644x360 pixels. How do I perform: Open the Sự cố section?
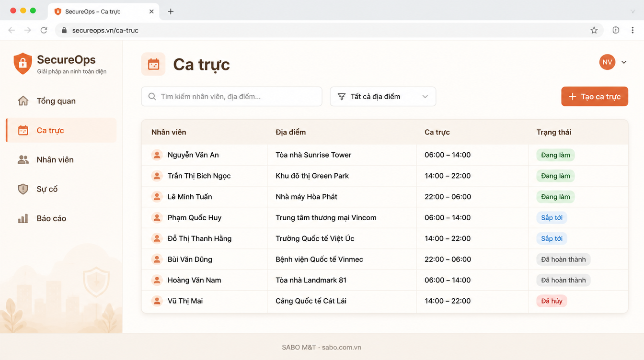tap(61, 189)
